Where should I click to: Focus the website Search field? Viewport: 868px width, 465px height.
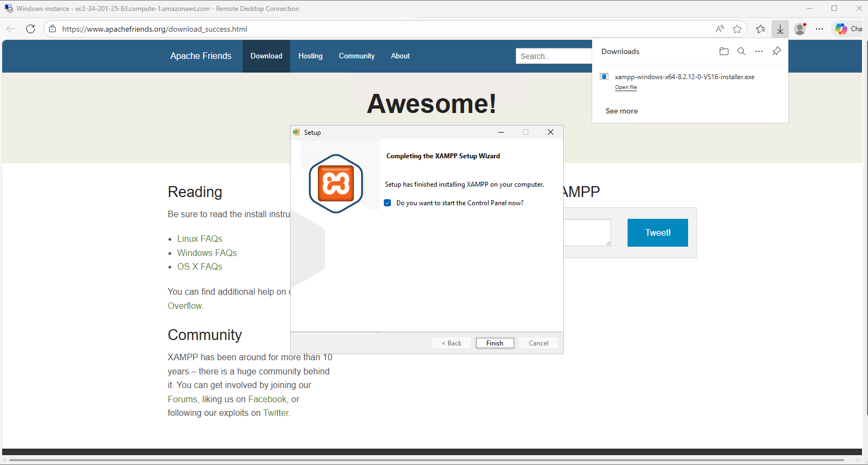coord(553,56)
